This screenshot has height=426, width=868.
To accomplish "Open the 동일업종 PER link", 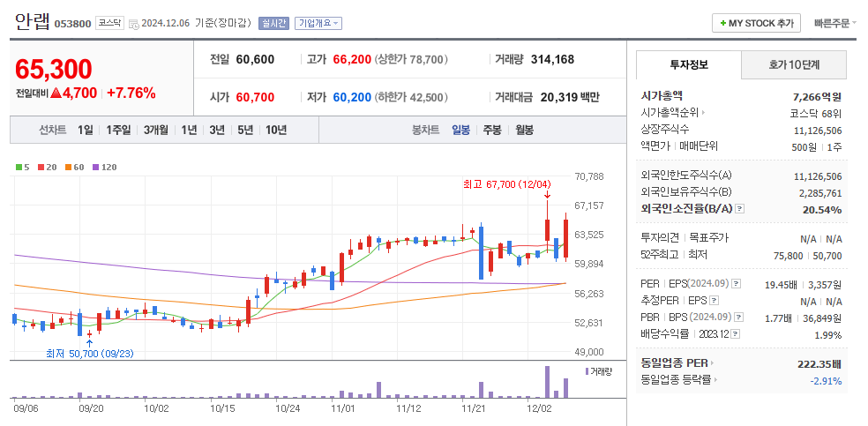I will tap(675, 363).
